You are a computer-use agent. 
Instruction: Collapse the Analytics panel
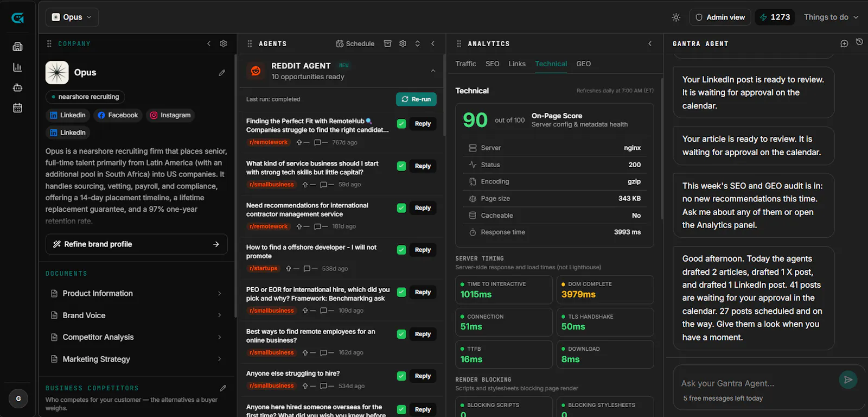pos(650,43)
